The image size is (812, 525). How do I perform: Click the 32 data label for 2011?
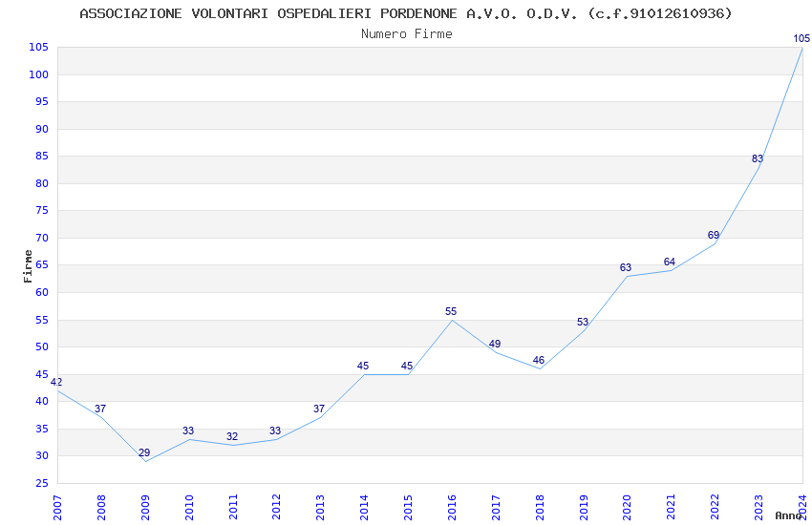pos(232,436)
